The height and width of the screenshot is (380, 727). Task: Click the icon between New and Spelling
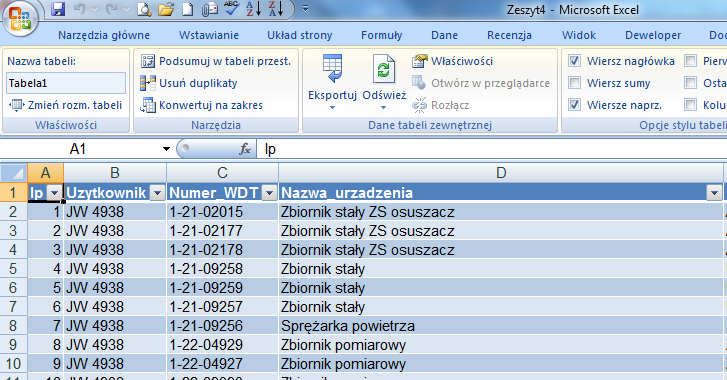pyautogui.click(x=210, y=9)
